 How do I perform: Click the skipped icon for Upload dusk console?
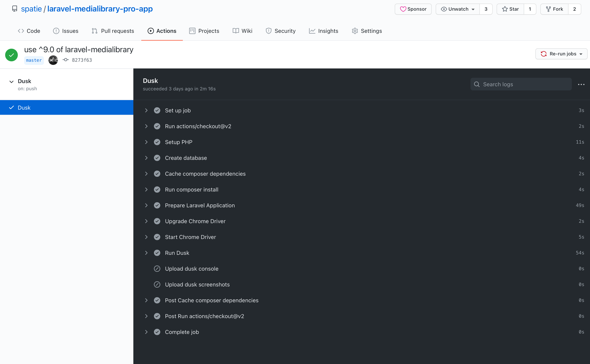(157, 269)
